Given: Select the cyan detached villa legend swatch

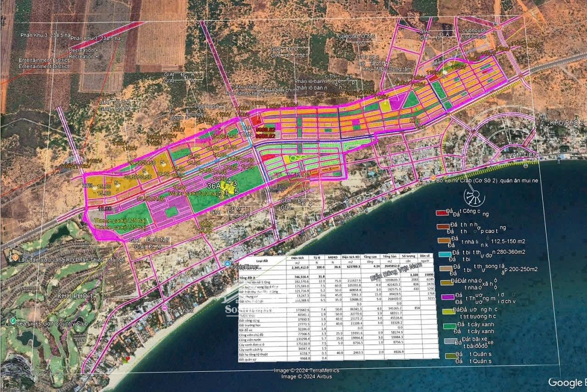Looking at the screenshot, I should 444,254.
